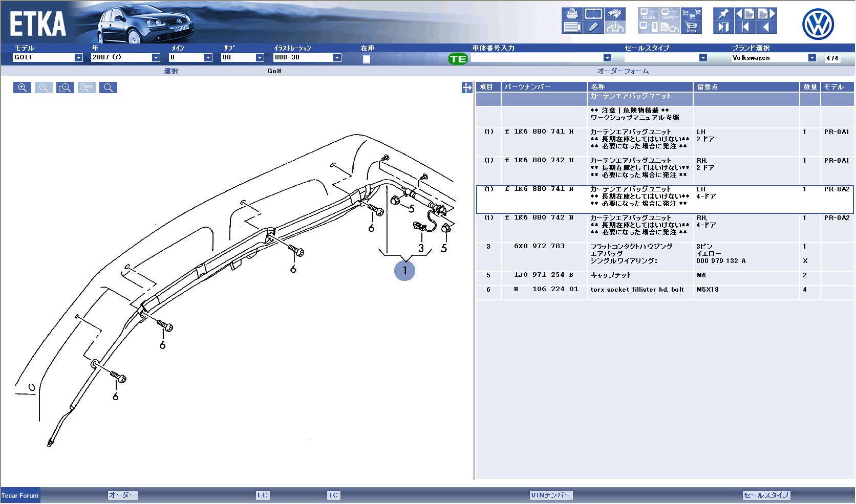856x504 pixels.
Task: Open the オーダーフォーム menu
Action: 623,71
